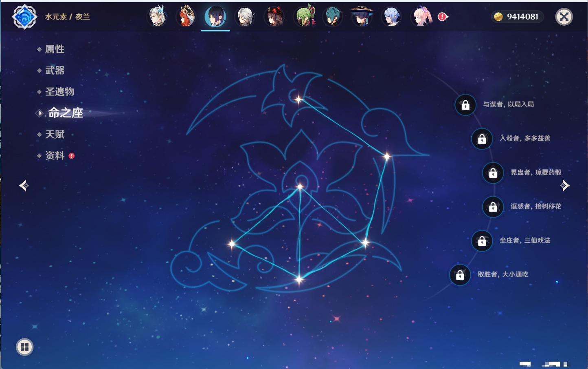Select the brown-haired character with flower hat
The image size is (588, 369).
274,16
